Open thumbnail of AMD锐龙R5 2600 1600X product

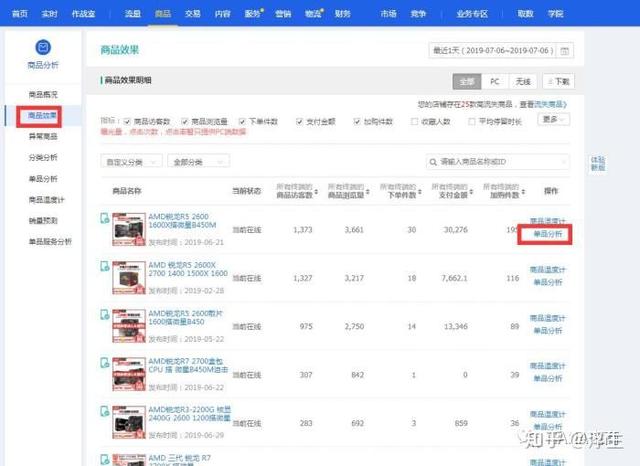[129, 229]
